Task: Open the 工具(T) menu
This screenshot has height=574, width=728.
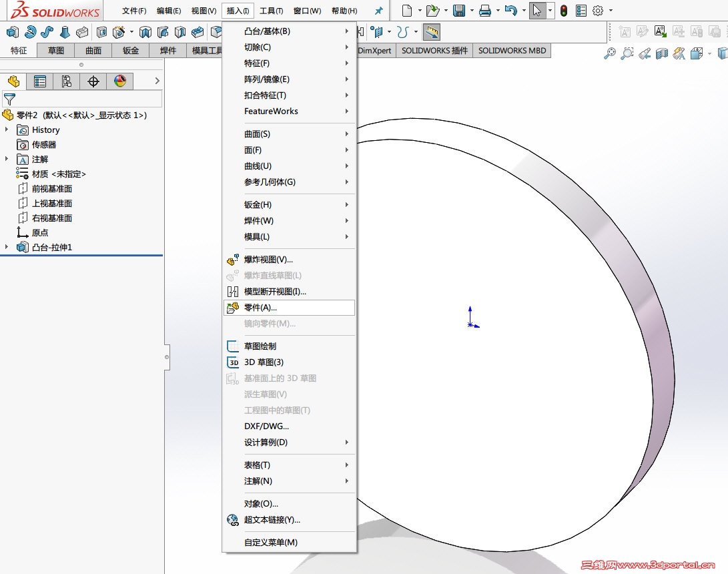Action: tap(271, 11)
